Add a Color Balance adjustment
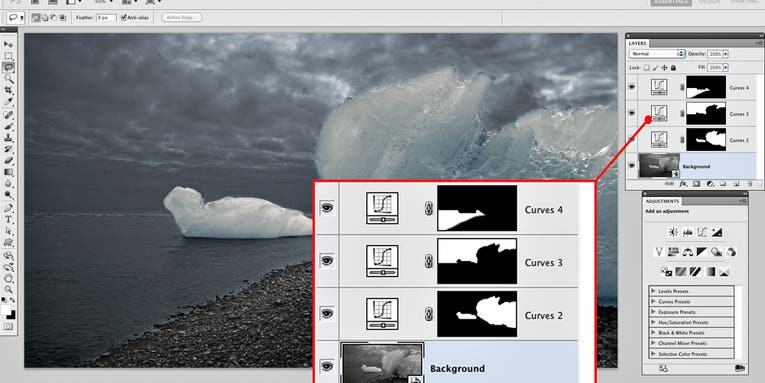The height and width of the screenshot is (383, 765). [688, 251]
